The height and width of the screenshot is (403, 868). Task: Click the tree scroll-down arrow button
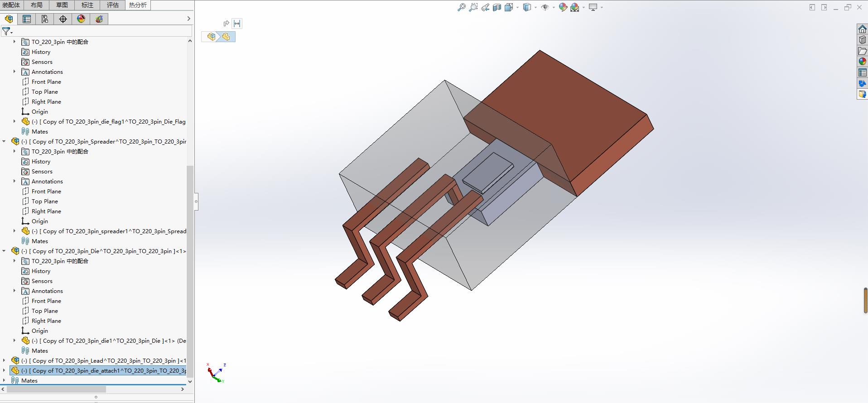tap(190, 381)
